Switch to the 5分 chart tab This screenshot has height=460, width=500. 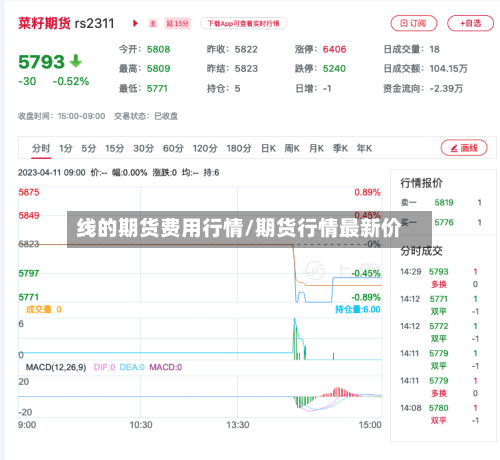[89, 148]
